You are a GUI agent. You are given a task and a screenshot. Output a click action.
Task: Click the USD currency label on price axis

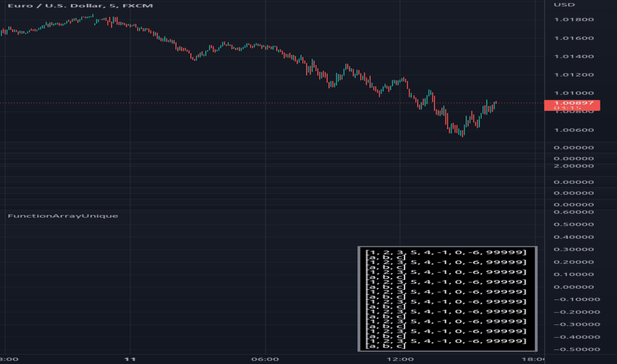pyautogui.click(x=564, y=5)
